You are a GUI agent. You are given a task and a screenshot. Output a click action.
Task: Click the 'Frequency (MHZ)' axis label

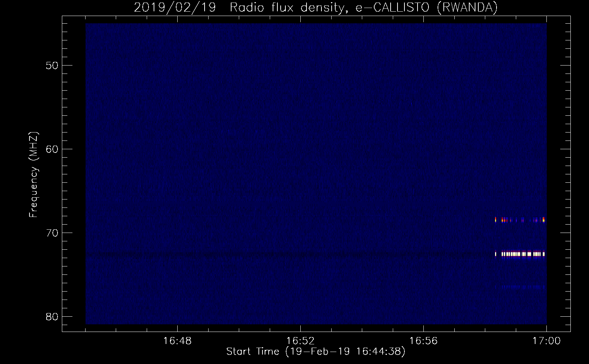pos(33,175)
